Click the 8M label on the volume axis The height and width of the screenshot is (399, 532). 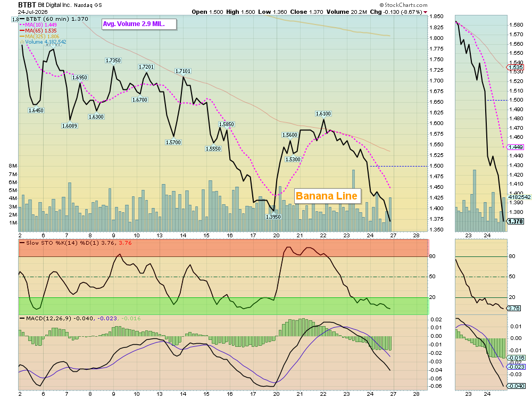(13, 166)
